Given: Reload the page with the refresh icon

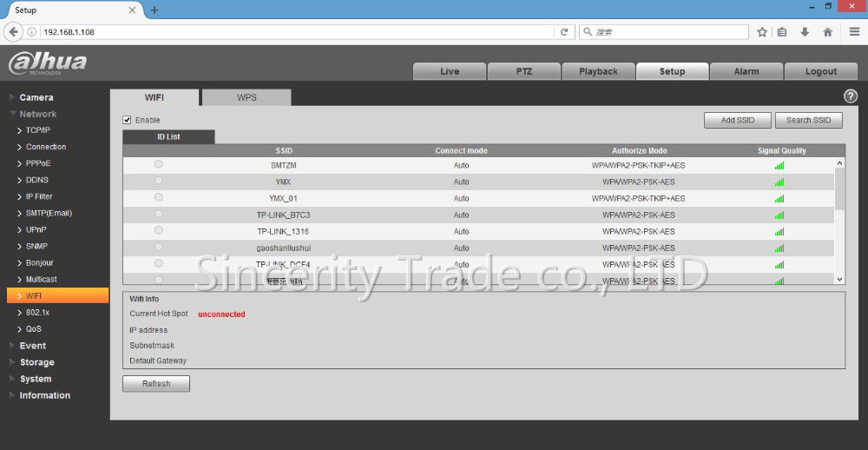Looking at the screenshot, I should pyautogui.click(x=564, y=32).
